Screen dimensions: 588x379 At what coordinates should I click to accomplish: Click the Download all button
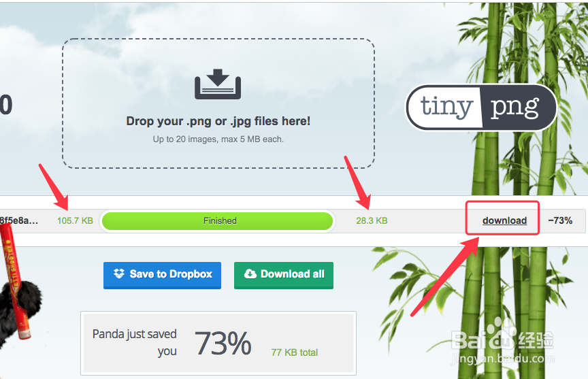click(284, 275)
